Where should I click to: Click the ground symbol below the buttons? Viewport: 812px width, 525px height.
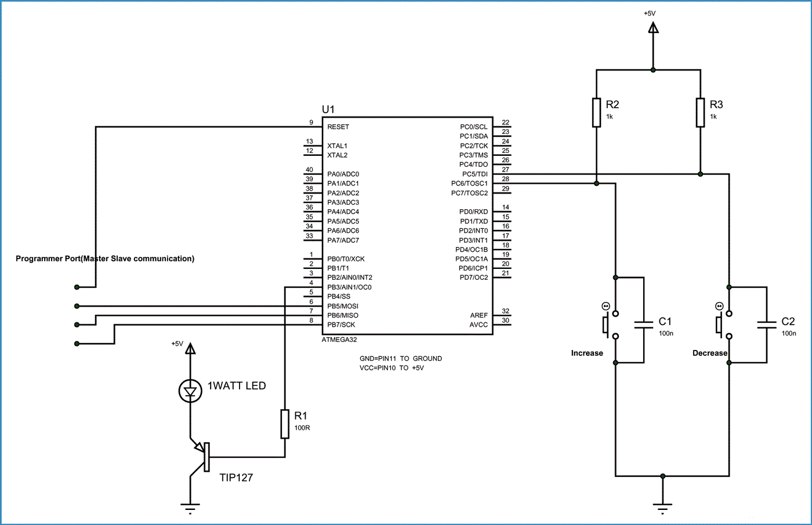coord(662,509)
